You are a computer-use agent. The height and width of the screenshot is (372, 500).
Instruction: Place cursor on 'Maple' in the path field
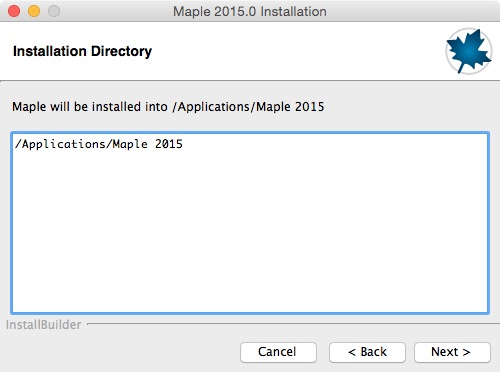pyautogui.click(x=130, y=144)
